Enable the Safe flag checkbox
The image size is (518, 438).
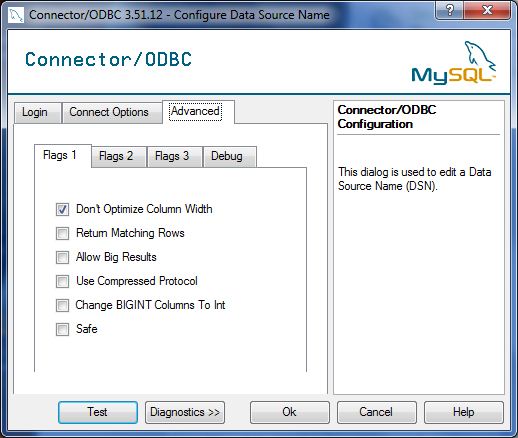pyautogui.click(x=62, y=329)
